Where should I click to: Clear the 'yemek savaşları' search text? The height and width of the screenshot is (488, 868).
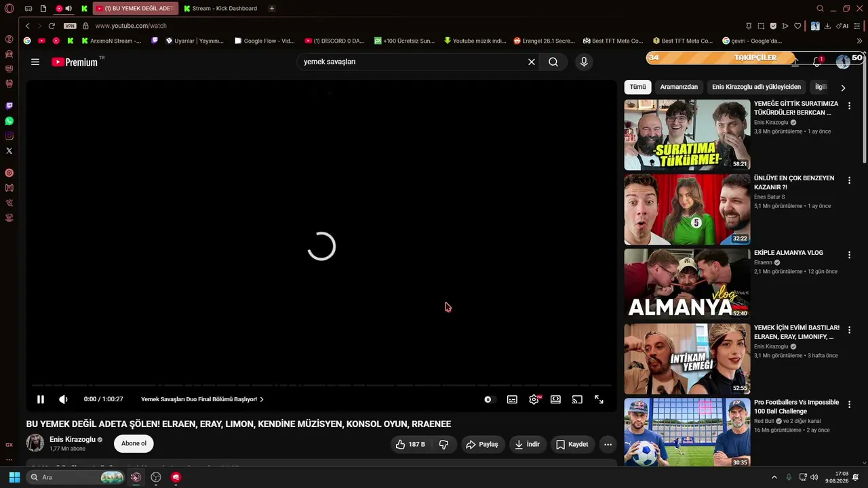[532, 62]
